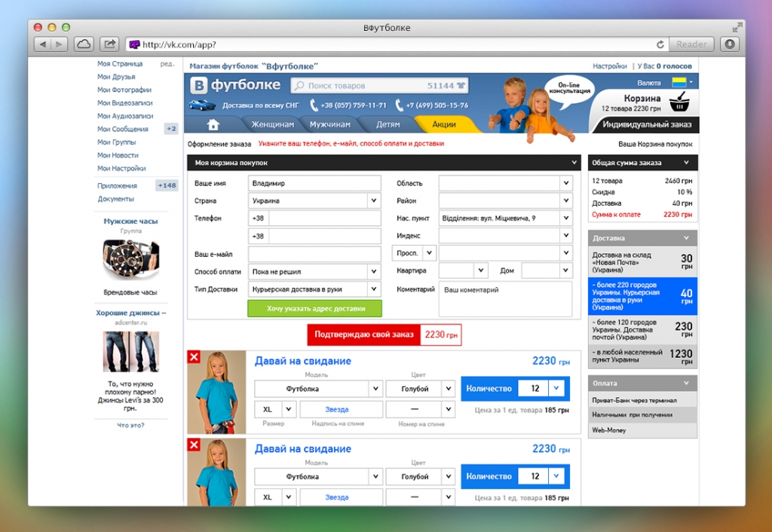Open the Просп. street type dropdown

414,253
